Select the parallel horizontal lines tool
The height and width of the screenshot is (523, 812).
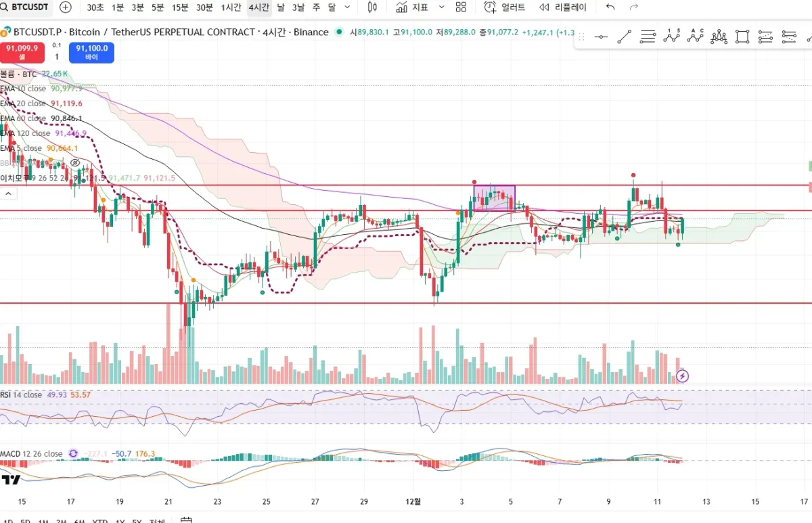pos(648,37)
